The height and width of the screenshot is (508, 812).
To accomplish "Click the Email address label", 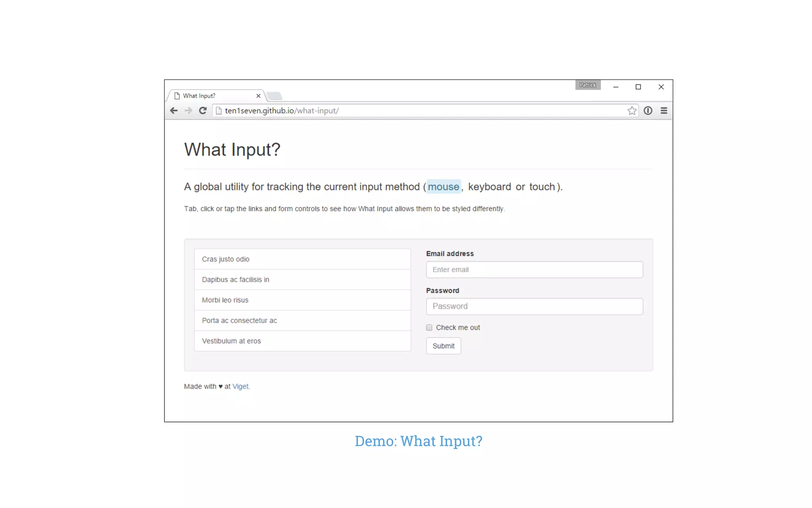I will (450, 254).
